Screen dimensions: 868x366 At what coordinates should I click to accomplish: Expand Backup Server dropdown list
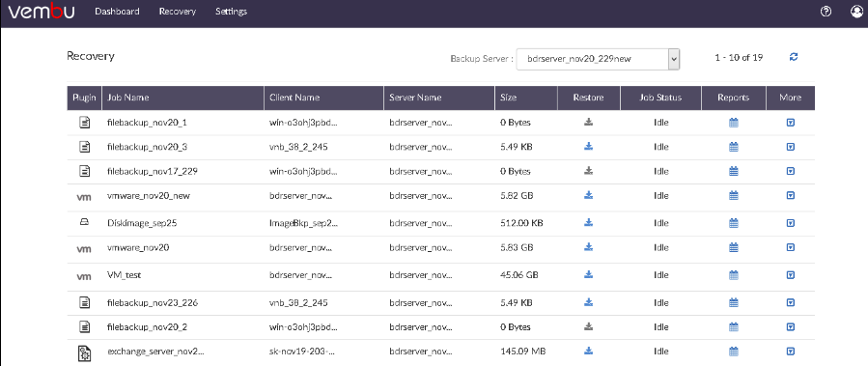coord(674,58)
